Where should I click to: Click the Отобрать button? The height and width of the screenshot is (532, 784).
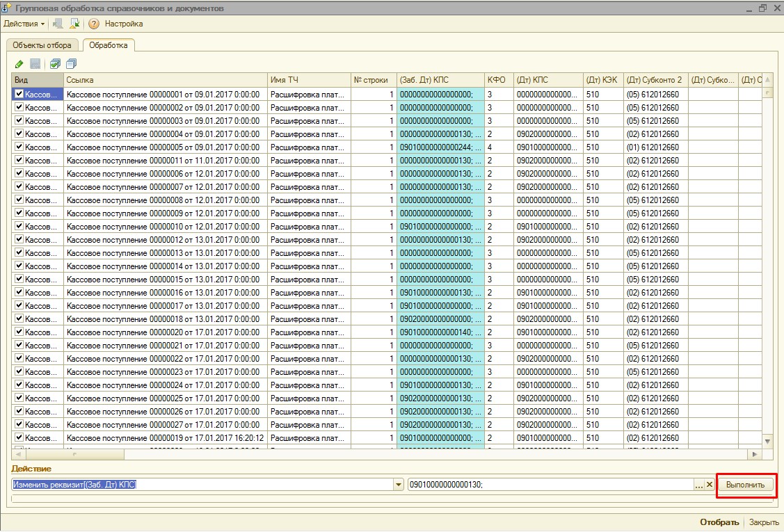719,522
